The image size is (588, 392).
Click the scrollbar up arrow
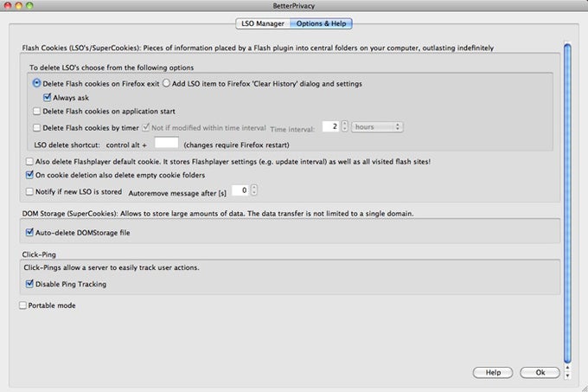(567, 368)
